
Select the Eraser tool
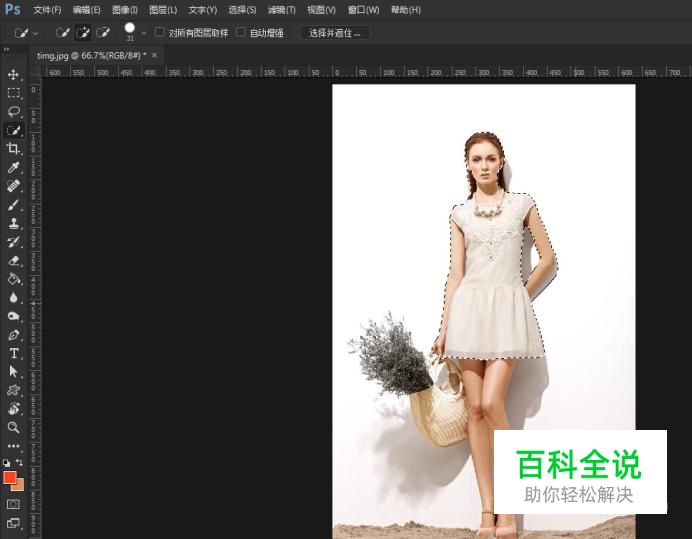click(x=13, y=260)
